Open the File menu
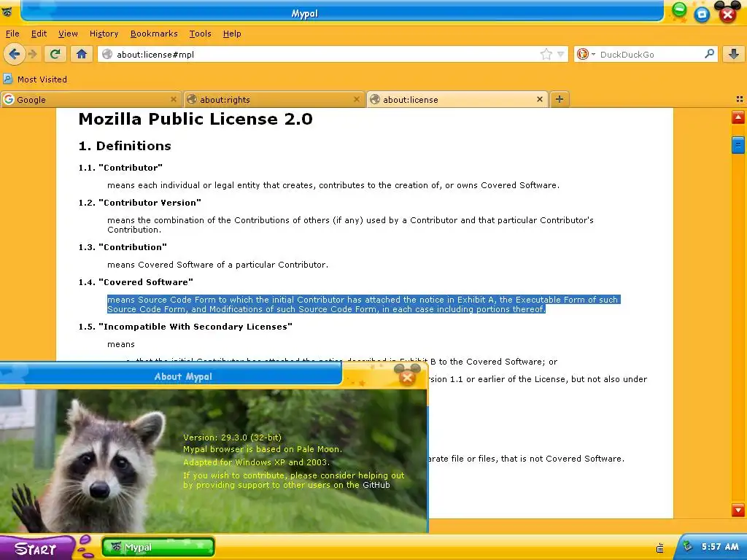747x560 pixels. point(12,34)
